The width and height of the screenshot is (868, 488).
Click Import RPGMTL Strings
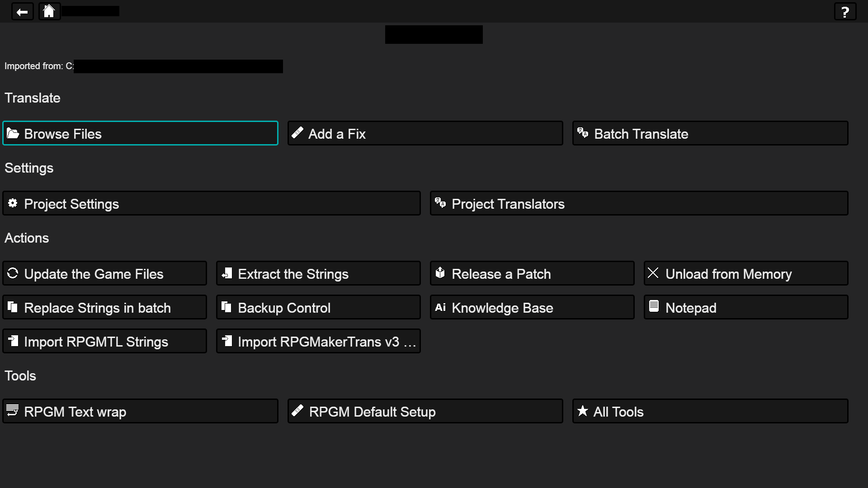[x=104, y=341]
